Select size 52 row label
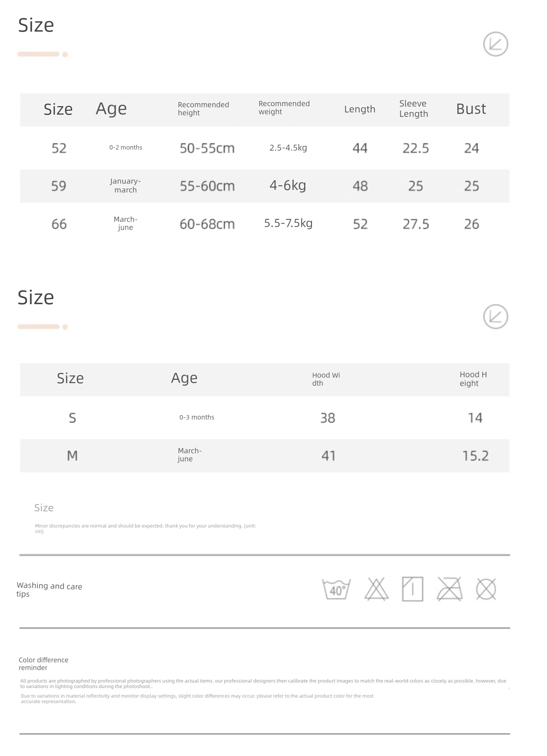547x756 pixels. click(x=59, y=148)
